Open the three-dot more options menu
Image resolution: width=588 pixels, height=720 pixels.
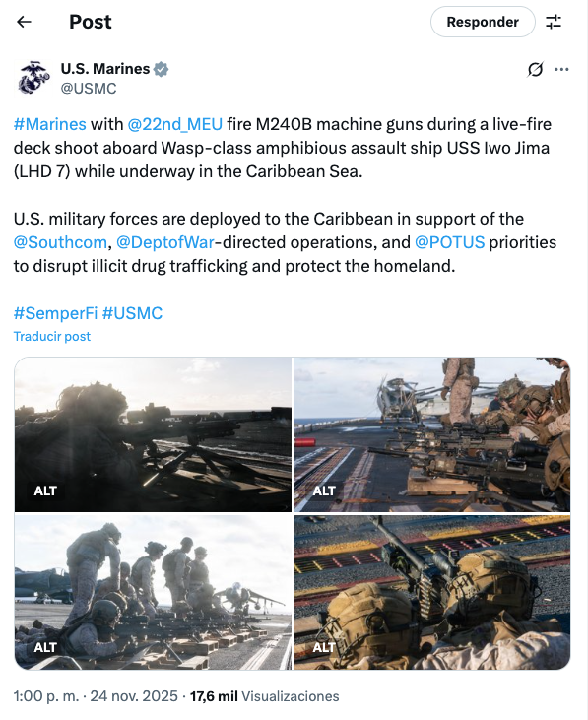tap(561, 69)
